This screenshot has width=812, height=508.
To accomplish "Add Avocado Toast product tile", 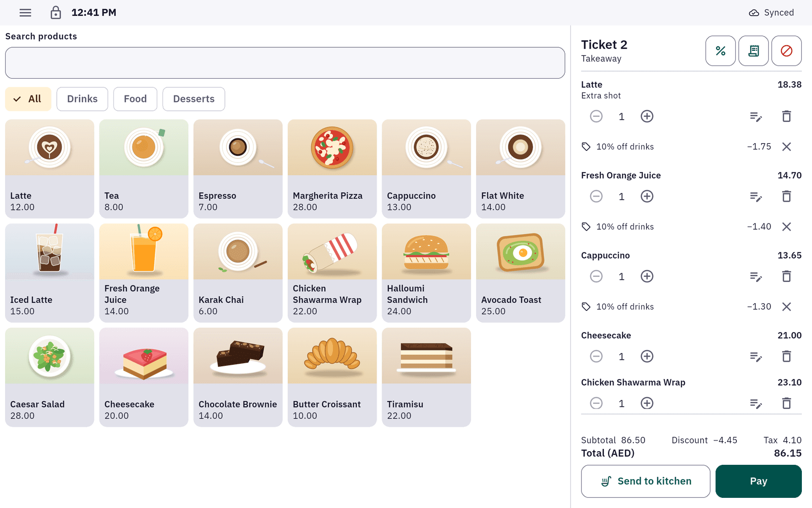I will [520, 273].
